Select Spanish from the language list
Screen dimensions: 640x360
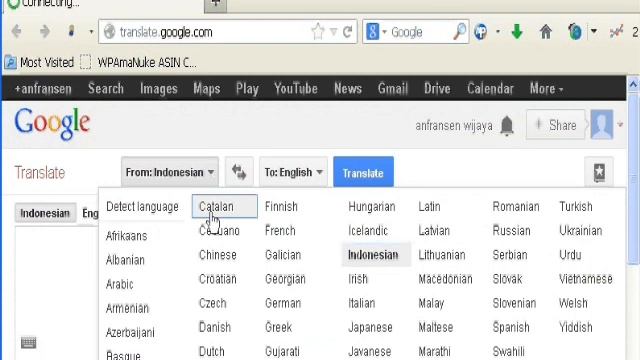point(511,327)
